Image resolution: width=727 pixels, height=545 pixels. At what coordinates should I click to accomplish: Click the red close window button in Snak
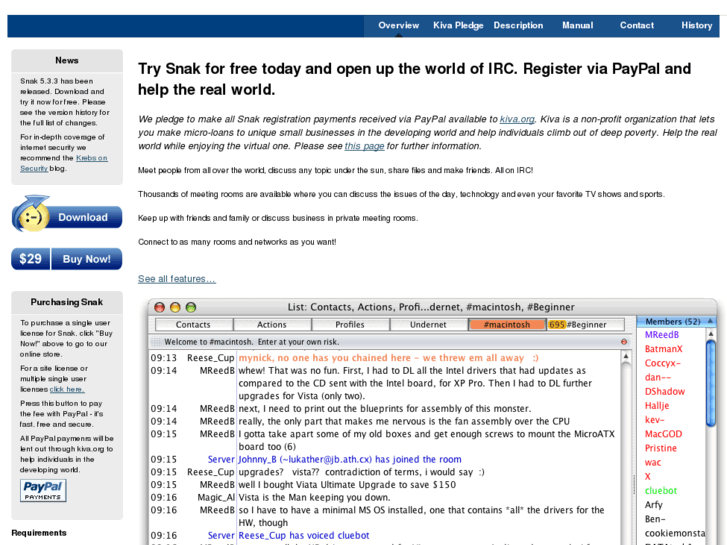point(159,307)
